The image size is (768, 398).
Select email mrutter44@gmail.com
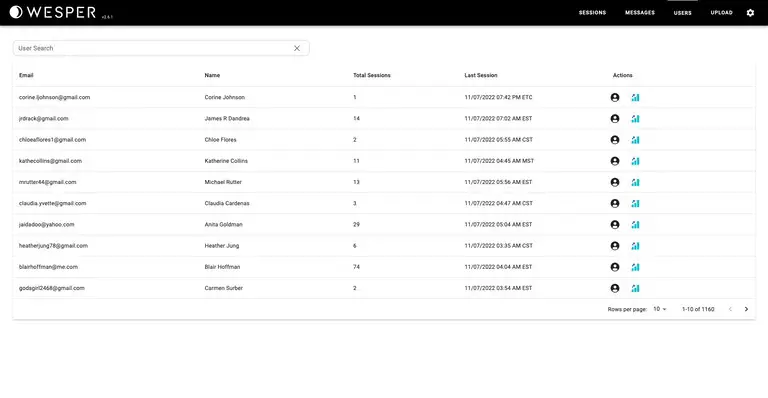[48, 182]
